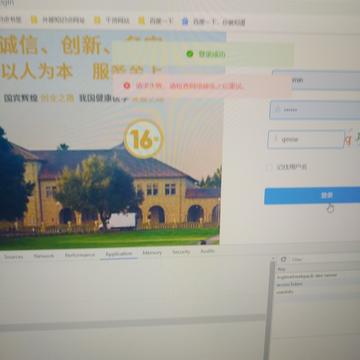Open the second bookmark folder in the bar
Viewport: 360px width, 360px height.
coord(58,20)
